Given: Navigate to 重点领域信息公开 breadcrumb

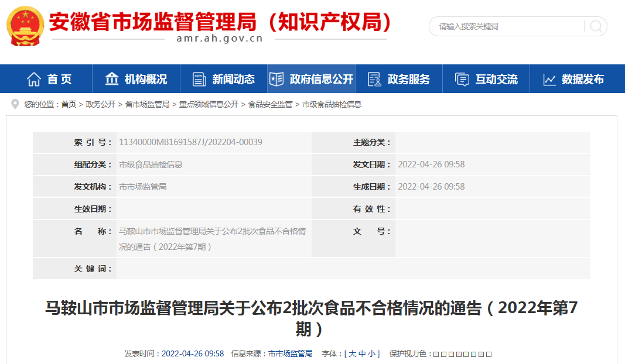Looking at the screenshot, I should [x=209, y=104].
